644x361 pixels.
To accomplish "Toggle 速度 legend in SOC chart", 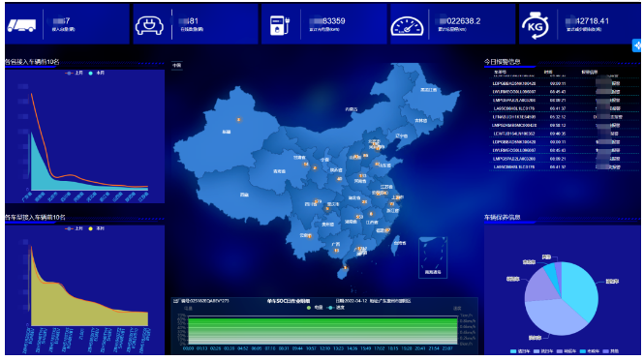I will 336,307.
